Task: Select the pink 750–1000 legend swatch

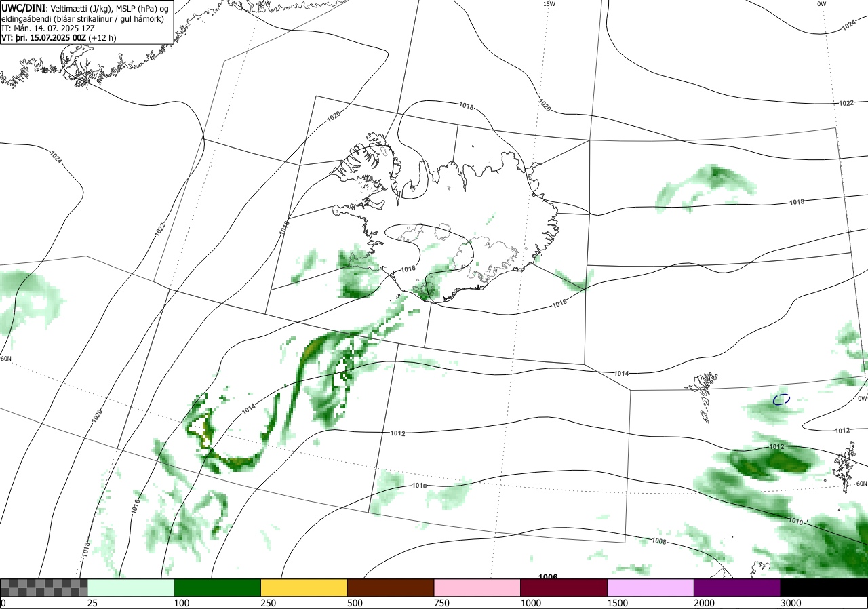Action: (x=477, y=587)
